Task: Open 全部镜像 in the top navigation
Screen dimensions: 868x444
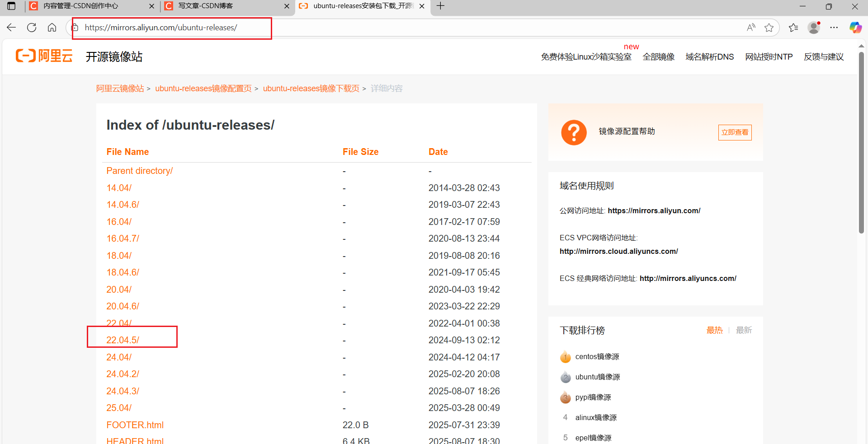Action: point(659,57)
